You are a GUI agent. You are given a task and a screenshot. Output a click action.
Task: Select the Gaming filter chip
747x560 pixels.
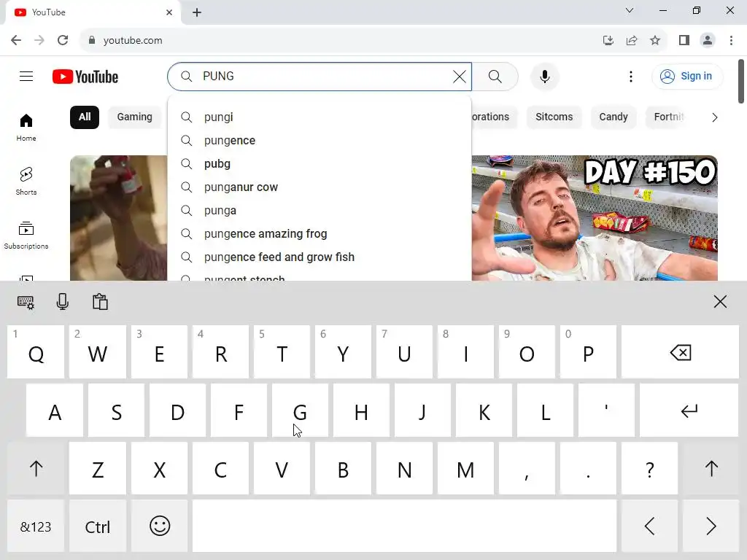click(x=135, y=117)
